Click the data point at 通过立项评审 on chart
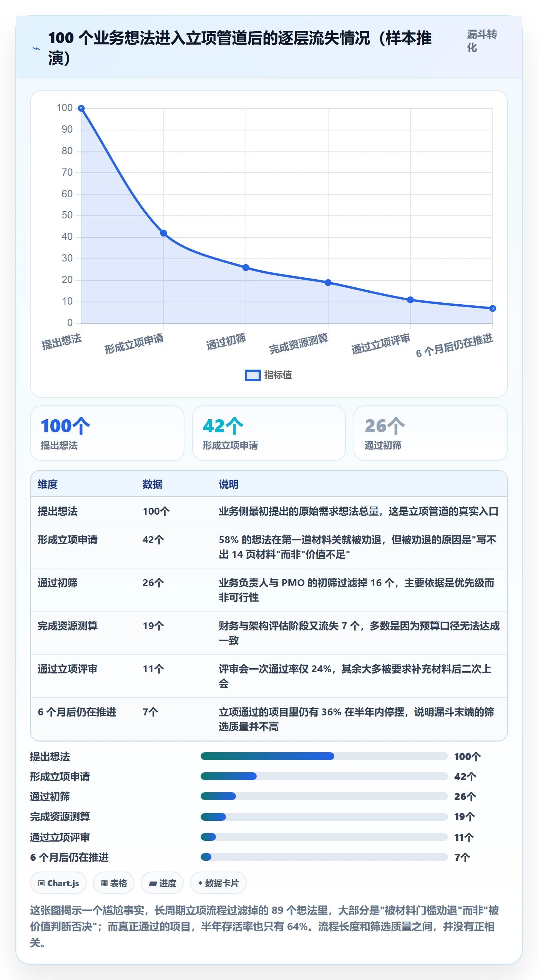Image resolution: width=538 pixels, height=980 pixels. click(410, 300)
